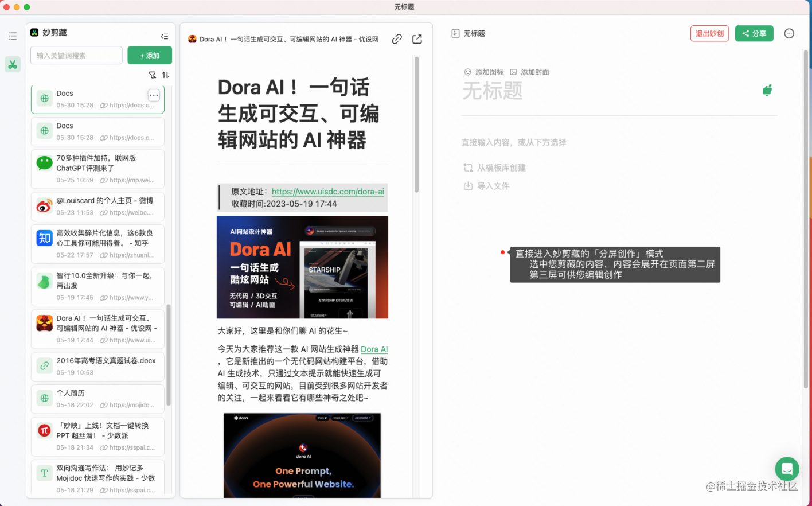
Task: Click the + 添加 button
Action: coord(150,55)
